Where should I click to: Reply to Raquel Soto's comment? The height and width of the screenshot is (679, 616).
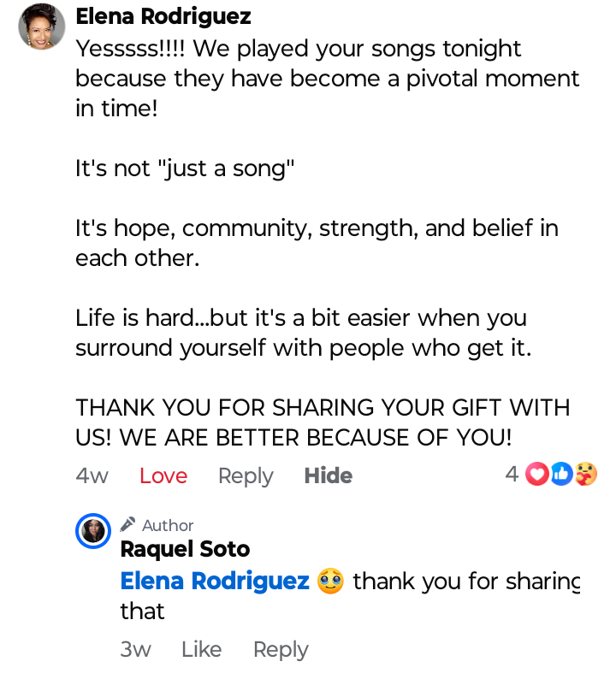[281, 649]
